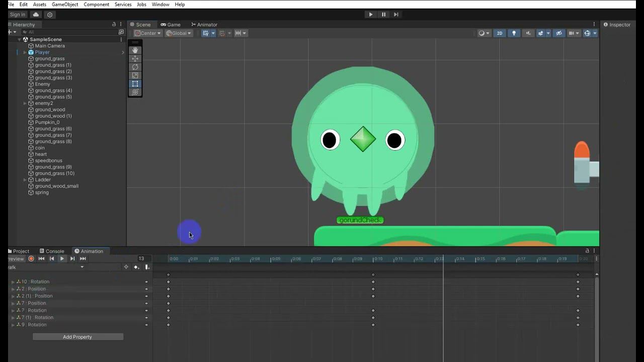
Task: Toggle 2D view mode in Scene
Action: pos(500,33)
